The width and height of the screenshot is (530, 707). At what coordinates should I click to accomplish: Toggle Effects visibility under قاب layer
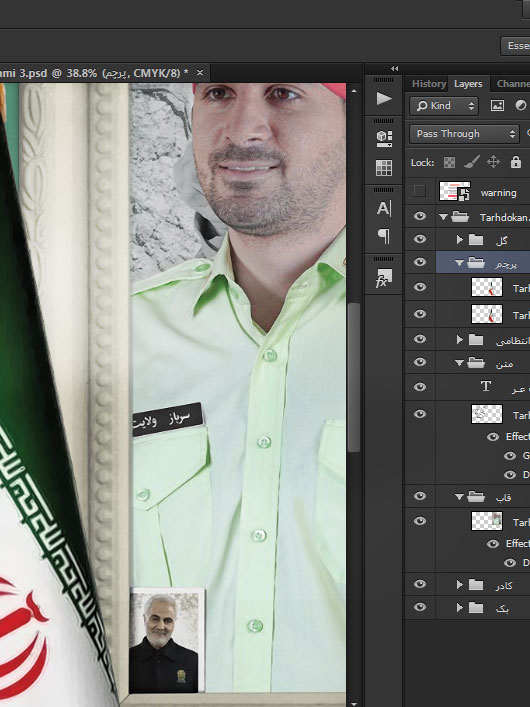tap(493, 544)
